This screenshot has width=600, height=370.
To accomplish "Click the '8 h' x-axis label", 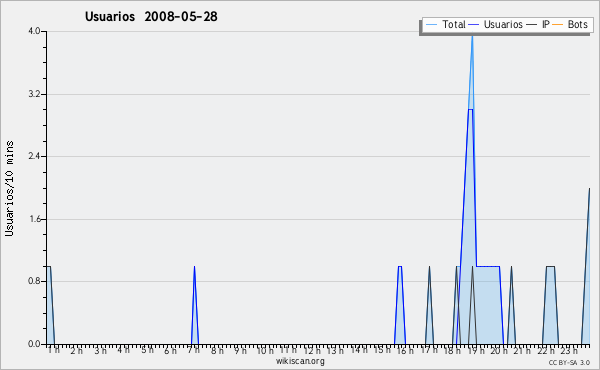I will [x=217, y=350].
